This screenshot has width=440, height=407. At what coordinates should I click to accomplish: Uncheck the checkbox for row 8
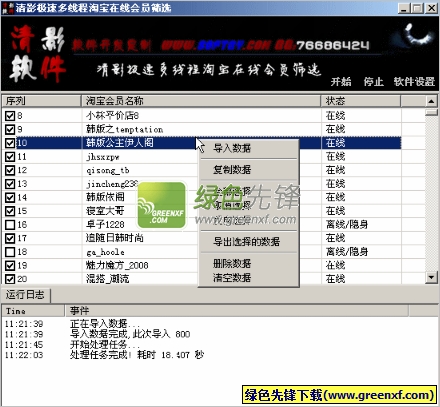click(x=10, y=116)
